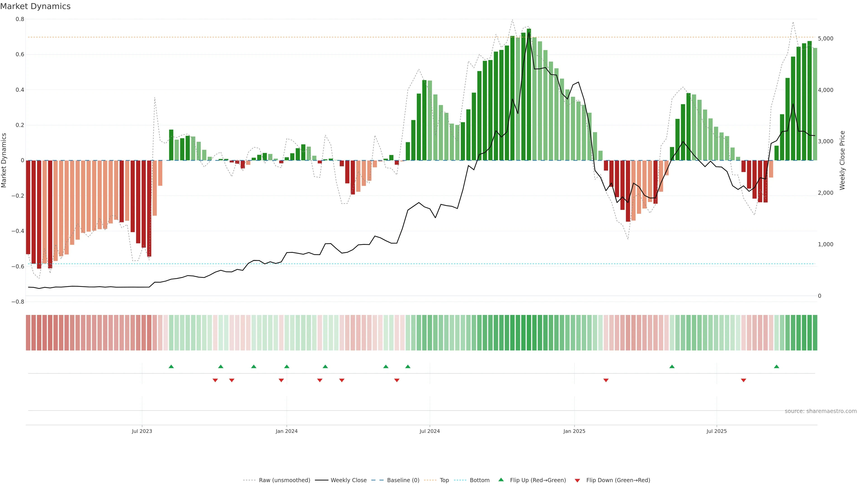
Task: Click the rightmost dark green heatmap strip cell
Action: (815, 333)
